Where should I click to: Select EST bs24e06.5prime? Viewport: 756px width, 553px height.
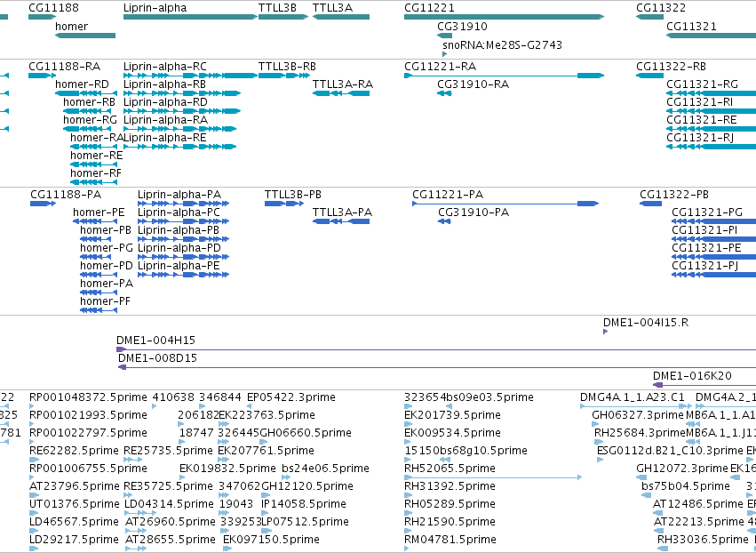coord(286,477)
